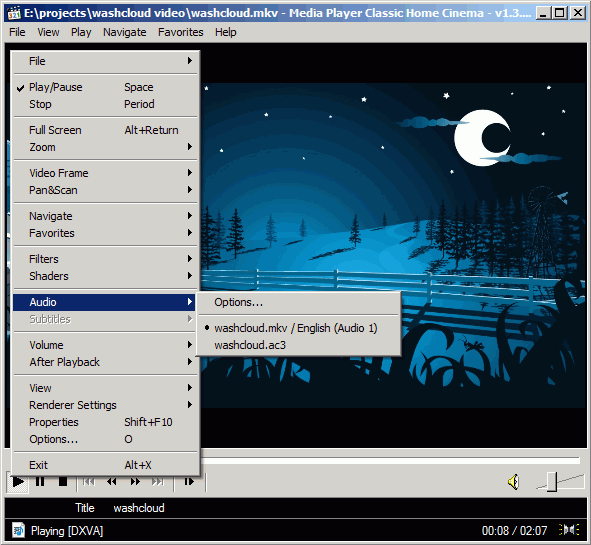Image resolution: width=591 pixels, height=545 pixels.
Task: Mute audio with the speaker icon
Action: coord(513,482)
